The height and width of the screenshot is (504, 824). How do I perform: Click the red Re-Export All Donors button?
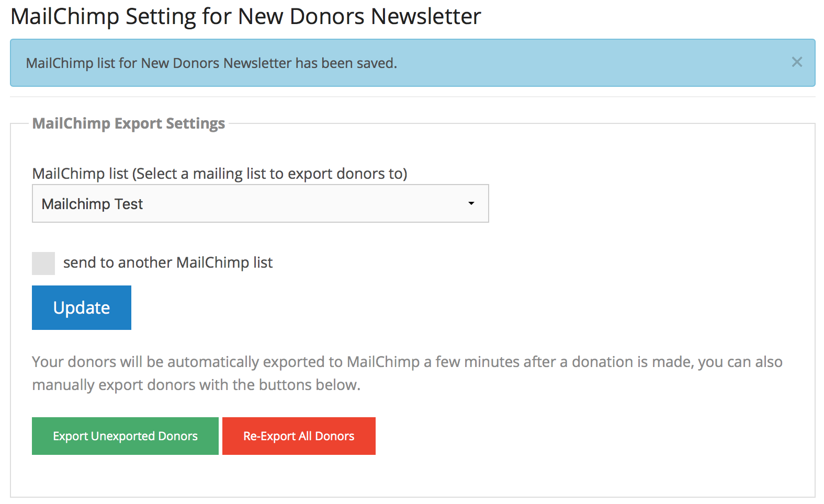299,436
